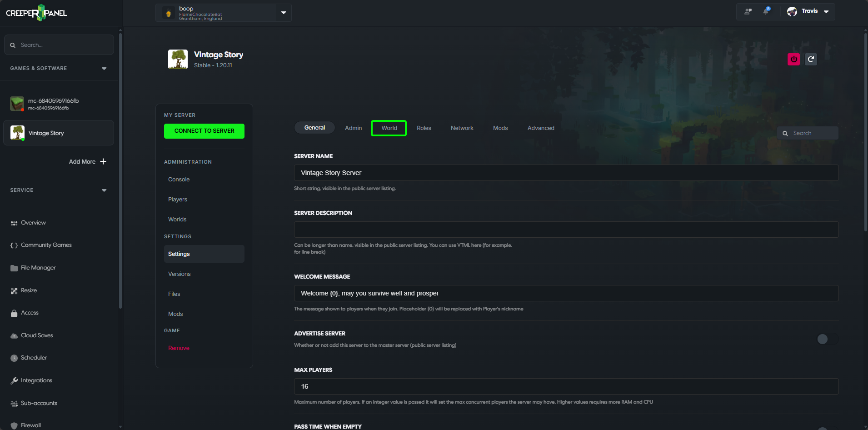
Task: Select Settings in the side menu
Action: click(204, 254)
